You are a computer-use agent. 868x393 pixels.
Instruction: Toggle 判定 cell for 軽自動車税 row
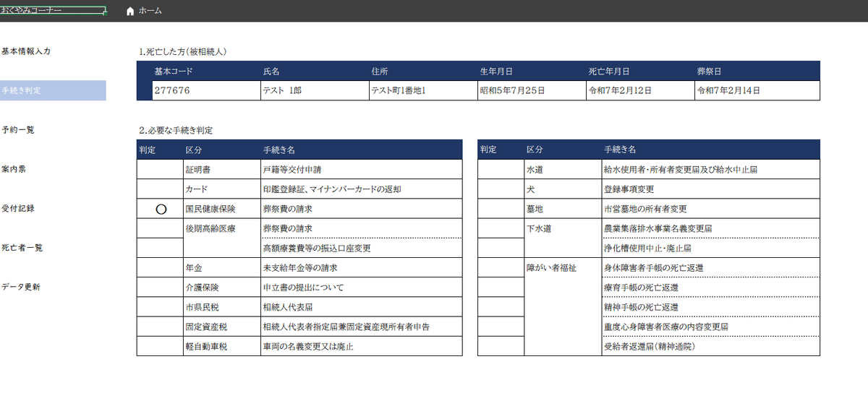click(160, 346)
